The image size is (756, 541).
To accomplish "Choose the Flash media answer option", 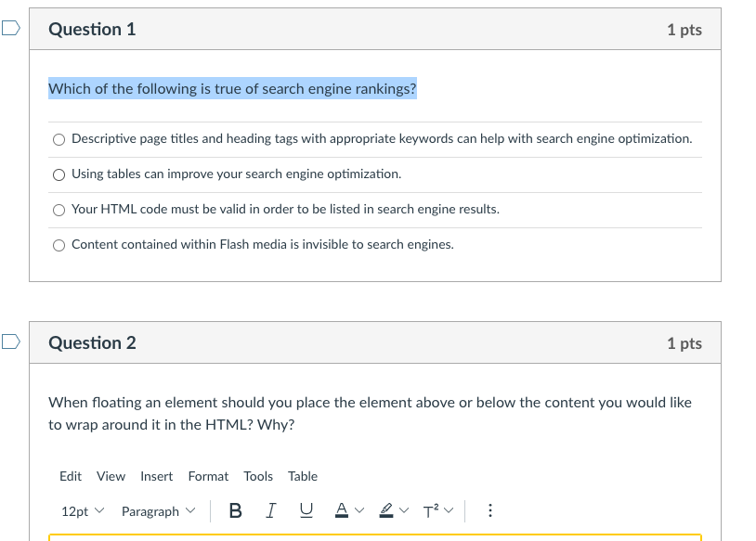I will pyautogui.click(x=59, y=245).
